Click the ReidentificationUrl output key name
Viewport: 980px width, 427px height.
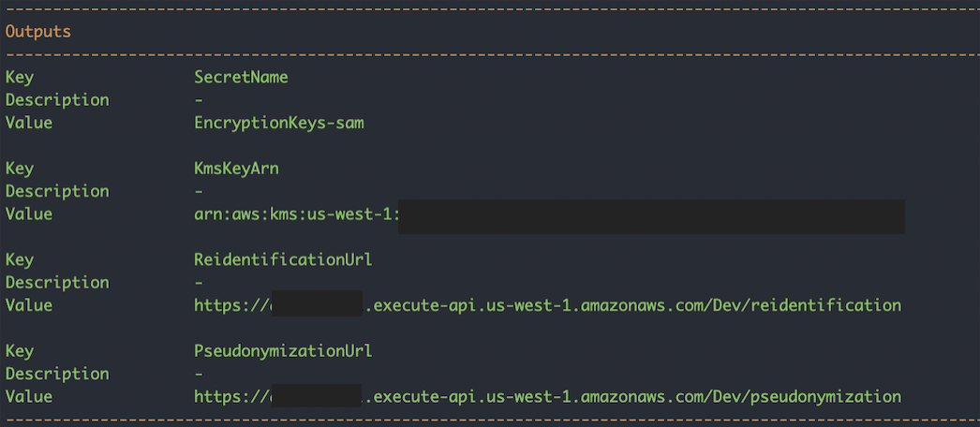coord(283,259)
